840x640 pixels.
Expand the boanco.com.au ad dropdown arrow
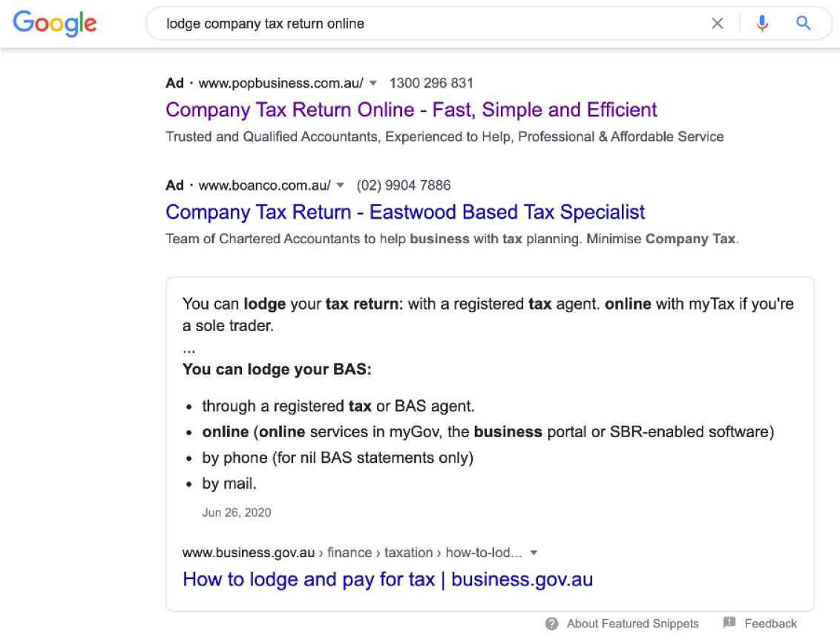(340, 185)
